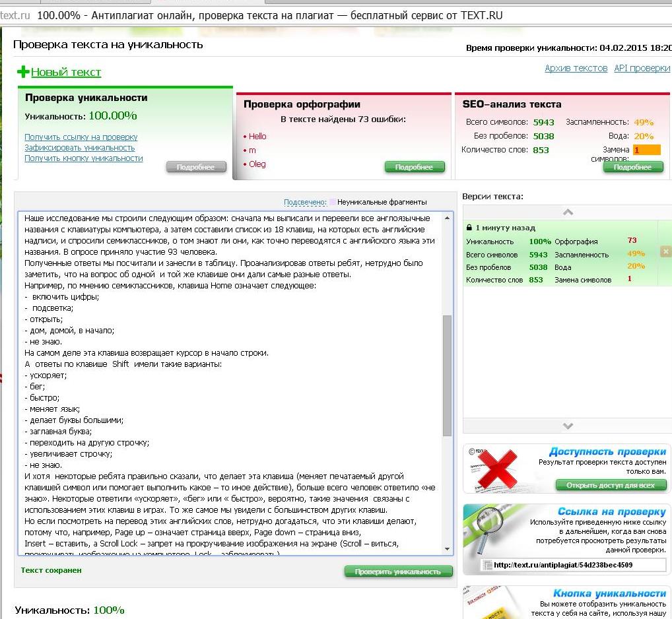The image size is (672, 619).
Task: Click the Ссылка на проверку heading
Action: coord(612,511)
